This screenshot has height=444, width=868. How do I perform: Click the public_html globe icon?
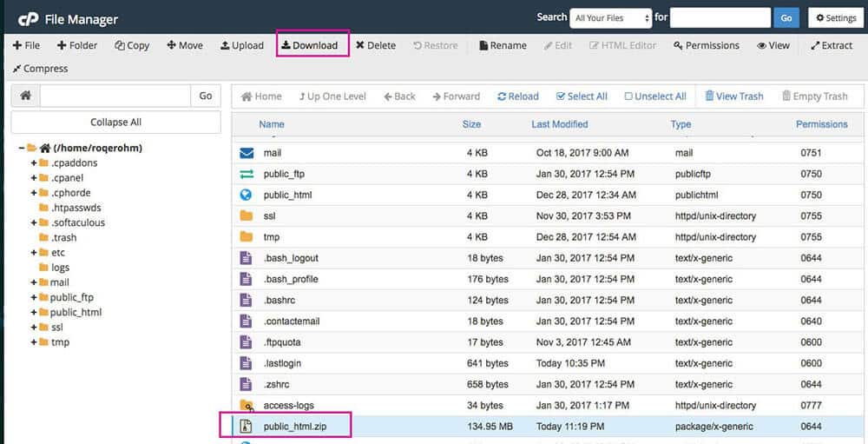pyautogui.click(x=247, y=195)
